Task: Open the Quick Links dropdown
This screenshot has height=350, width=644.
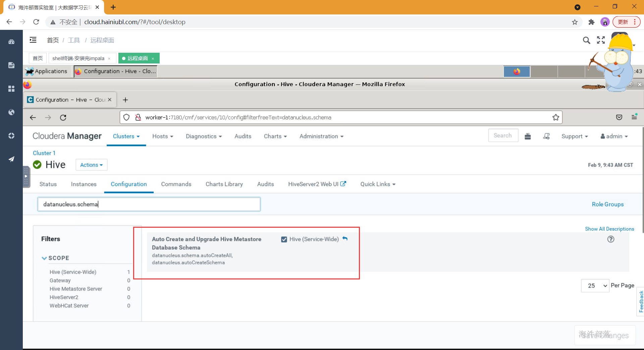Action: (378, 184)
